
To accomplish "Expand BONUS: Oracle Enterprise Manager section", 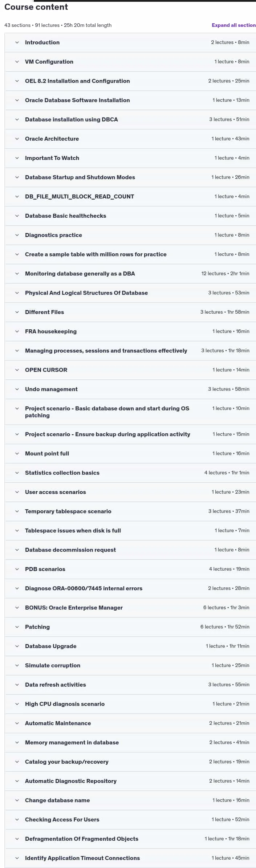I will pyautogui.click(x=130, y=608).
